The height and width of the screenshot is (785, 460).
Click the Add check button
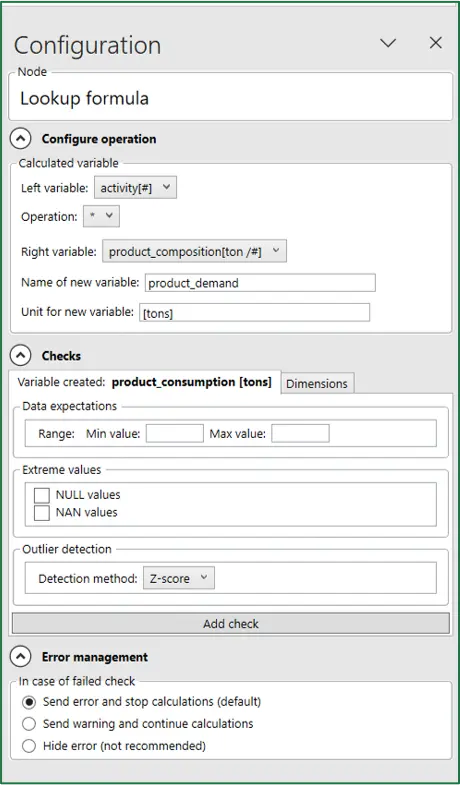[231, 624]
